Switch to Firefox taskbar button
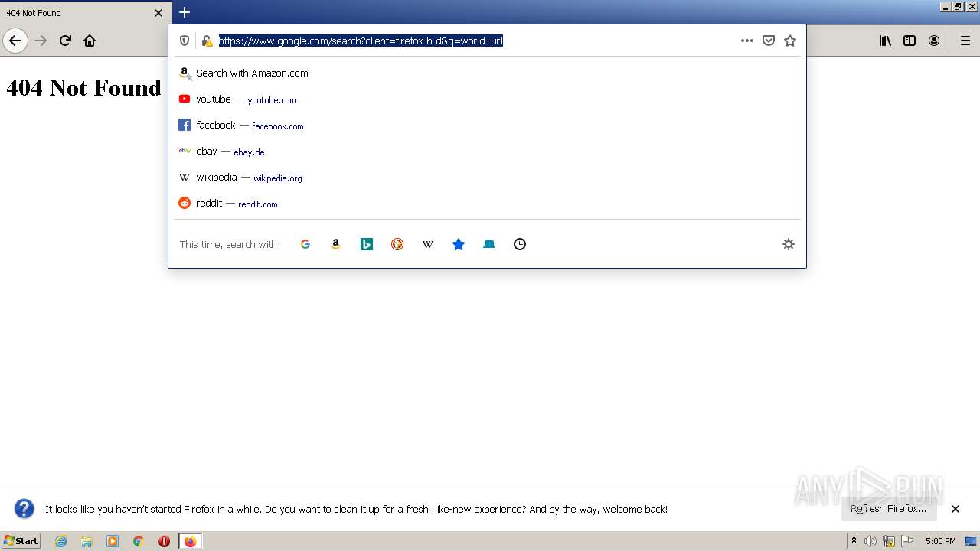The image size is (980, 551). coord(190,541)
